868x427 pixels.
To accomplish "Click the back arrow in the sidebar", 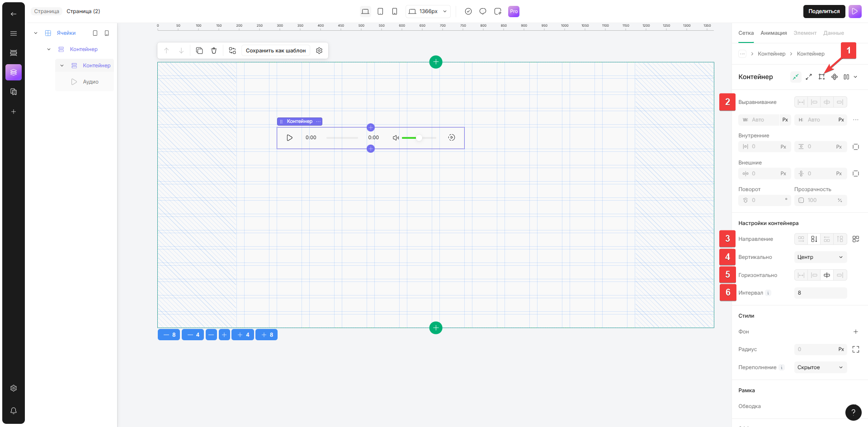I will pos(14,14).
